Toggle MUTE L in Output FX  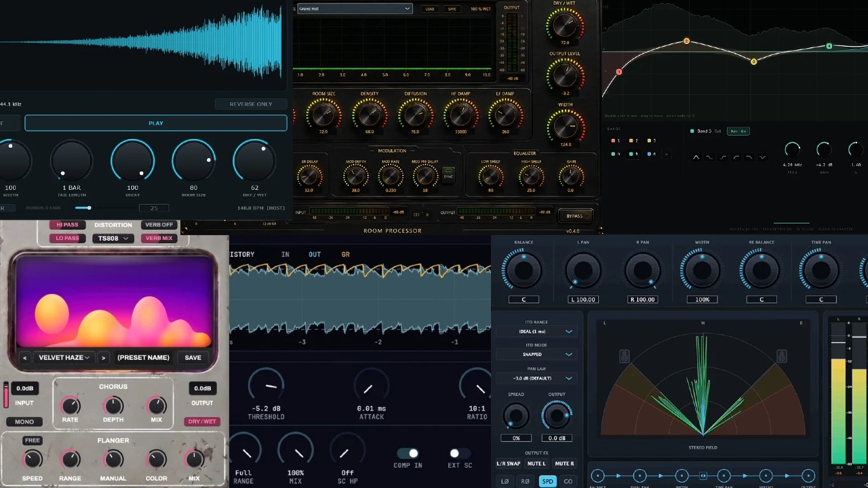(536, 464)
